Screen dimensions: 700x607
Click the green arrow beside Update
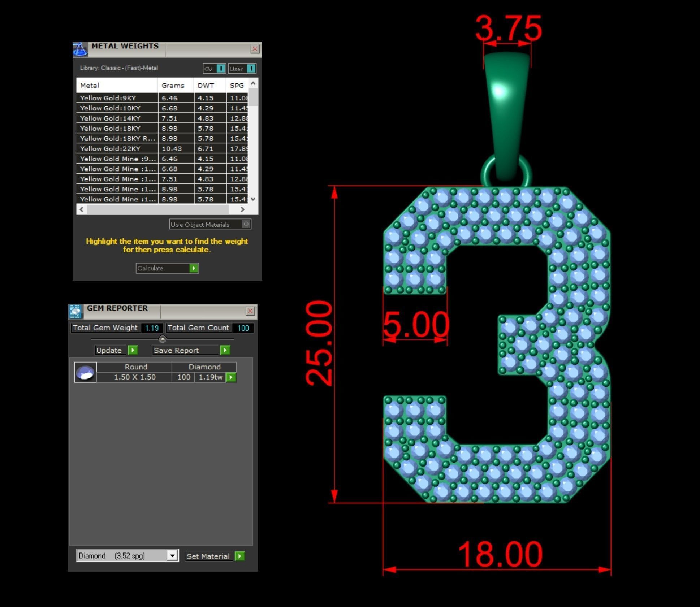(x=133, y=350)
